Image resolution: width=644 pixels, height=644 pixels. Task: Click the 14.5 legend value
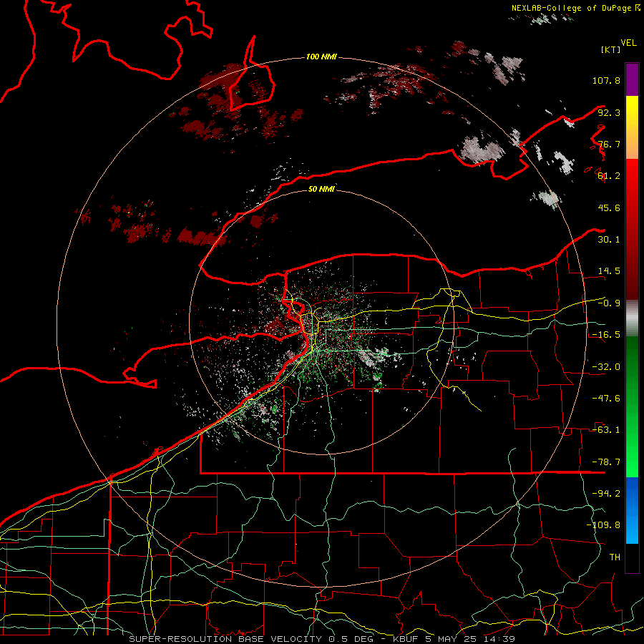click(609, 271)
